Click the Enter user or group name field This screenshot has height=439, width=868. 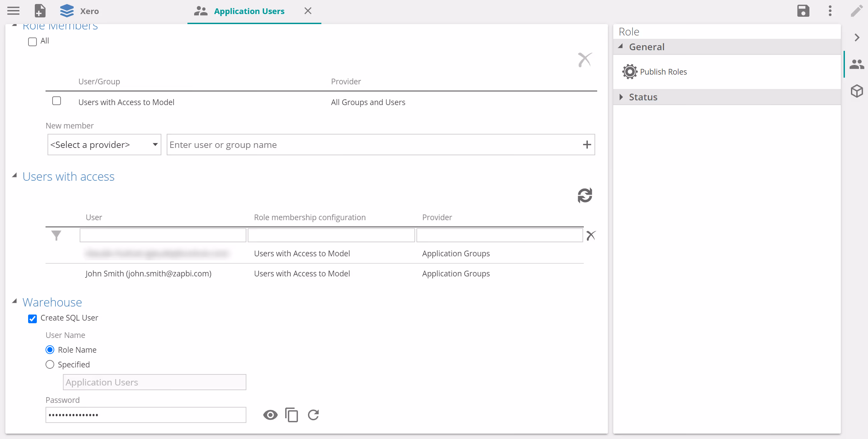(374, 145)
